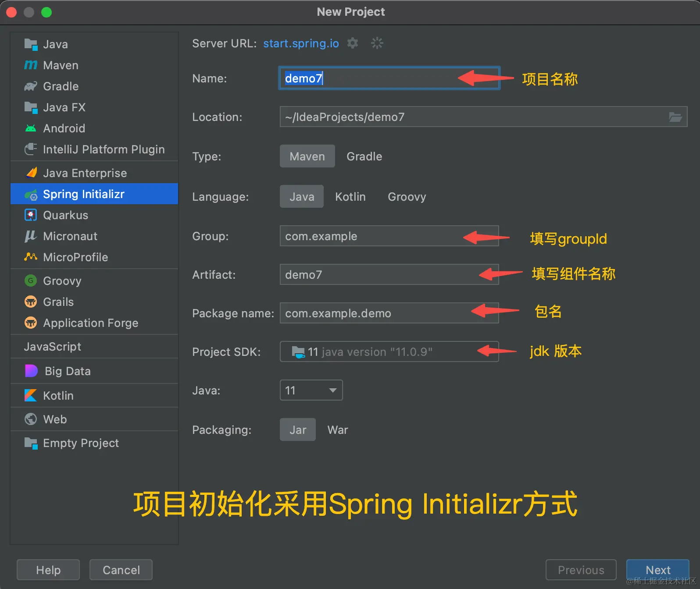Click the Empty Project folder icon
The width and height of the screenshot is (700, 589).
[31, 443]
